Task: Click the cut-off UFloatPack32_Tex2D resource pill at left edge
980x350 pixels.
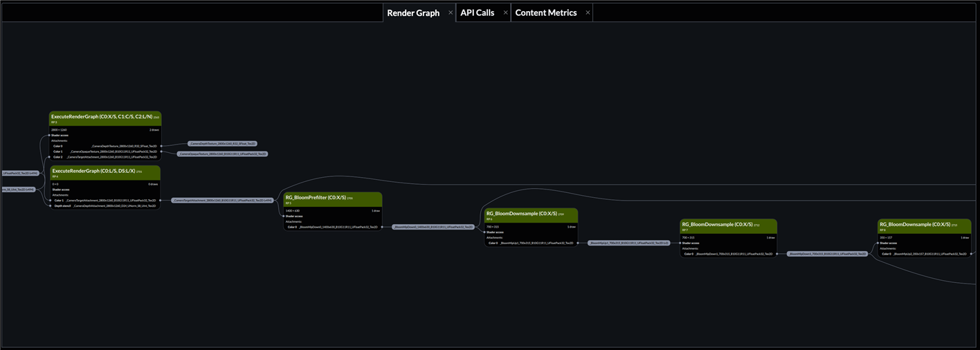Action: [x=21, y=174]
